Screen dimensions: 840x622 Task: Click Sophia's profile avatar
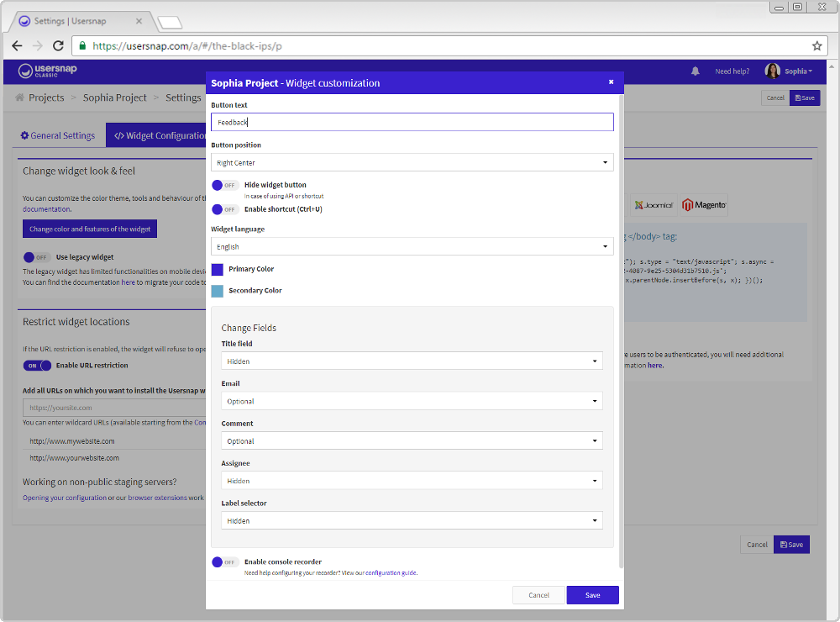coord(772,71)
